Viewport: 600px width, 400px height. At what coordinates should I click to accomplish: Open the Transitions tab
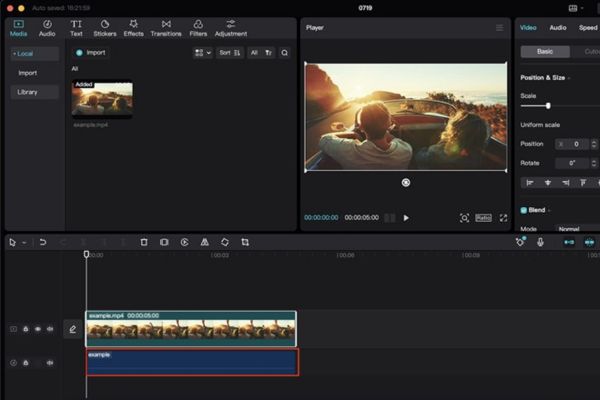pos(166,28)
